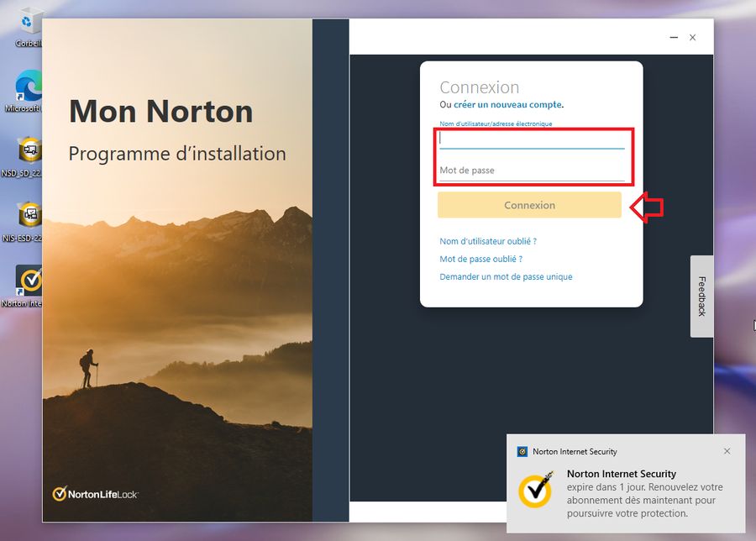
Task: Launch the NSD_SD_22 installer from the desktop
Action: [29, 151]
